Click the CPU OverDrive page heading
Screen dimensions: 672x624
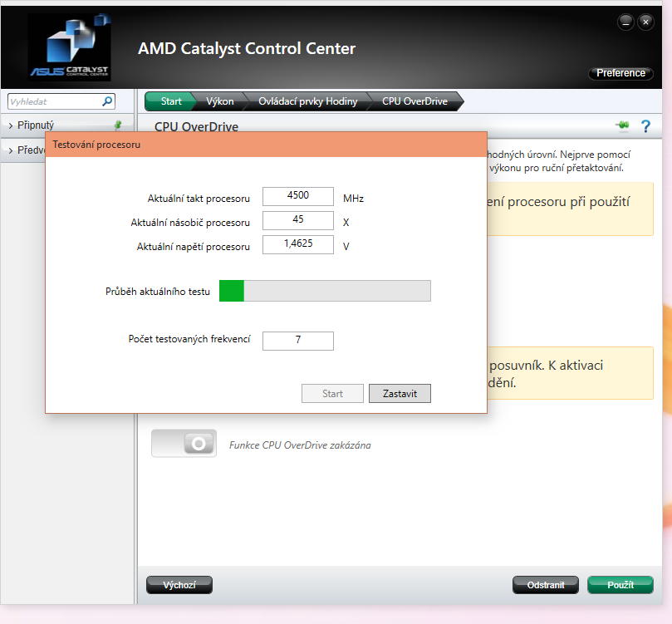196,127
